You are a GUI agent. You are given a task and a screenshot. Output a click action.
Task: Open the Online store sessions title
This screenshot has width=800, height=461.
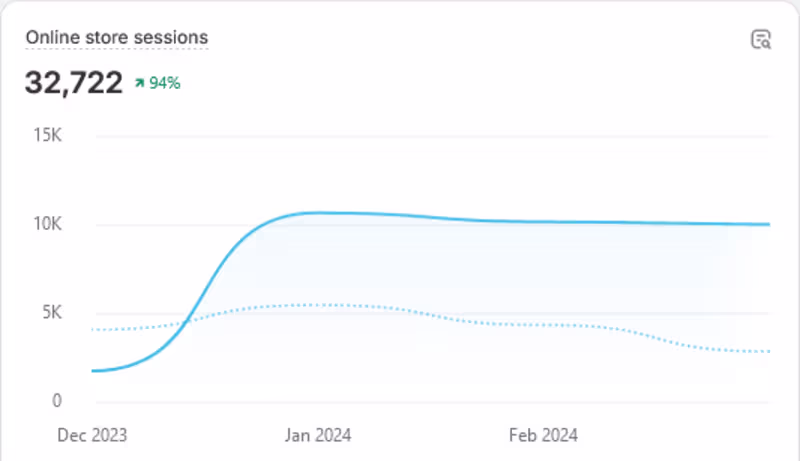pos(117,38)
